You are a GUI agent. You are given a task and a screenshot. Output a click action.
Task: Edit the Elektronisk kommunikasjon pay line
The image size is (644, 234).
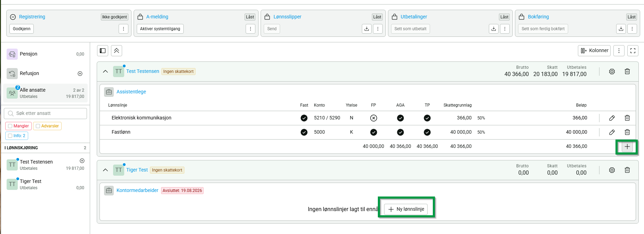point(612,118)
